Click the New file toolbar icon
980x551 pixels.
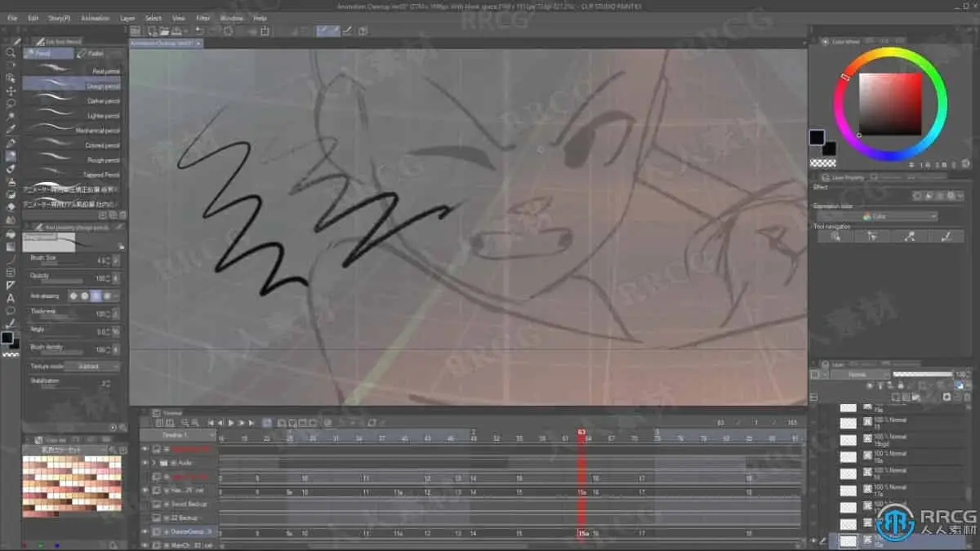pos(151,31)
